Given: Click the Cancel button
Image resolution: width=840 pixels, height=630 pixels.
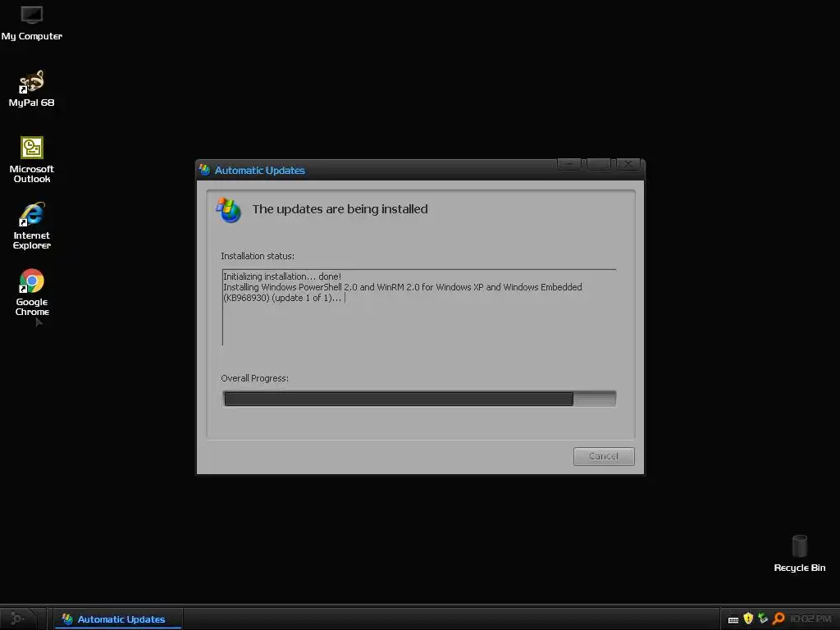Looking at the screenshot, I should click(604, 456).
